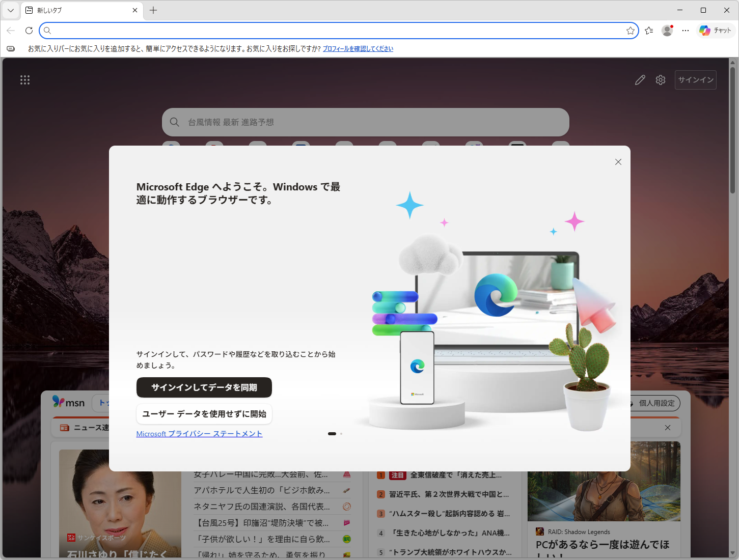Open 個人用設定 button in feed
This screenshot has height=560, width=739.
point(656,403)
